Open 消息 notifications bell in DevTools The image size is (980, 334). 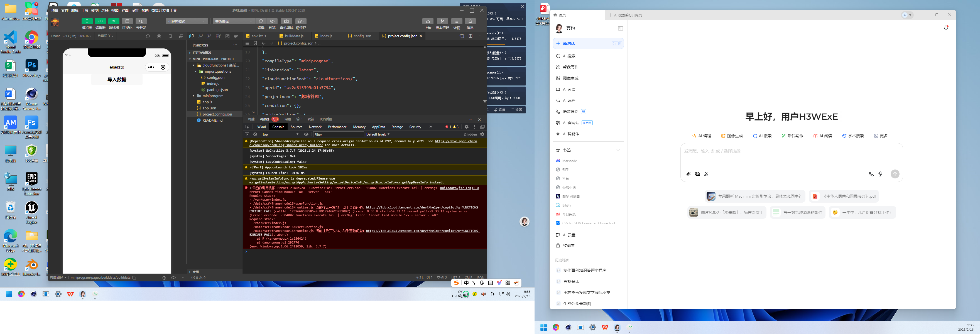point(470,21)
